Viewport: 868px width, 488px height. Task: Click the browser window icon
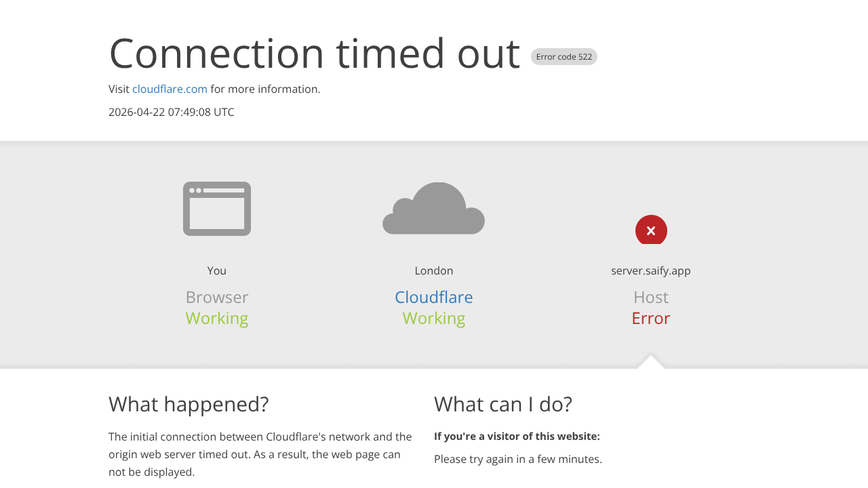pos(217,209)
